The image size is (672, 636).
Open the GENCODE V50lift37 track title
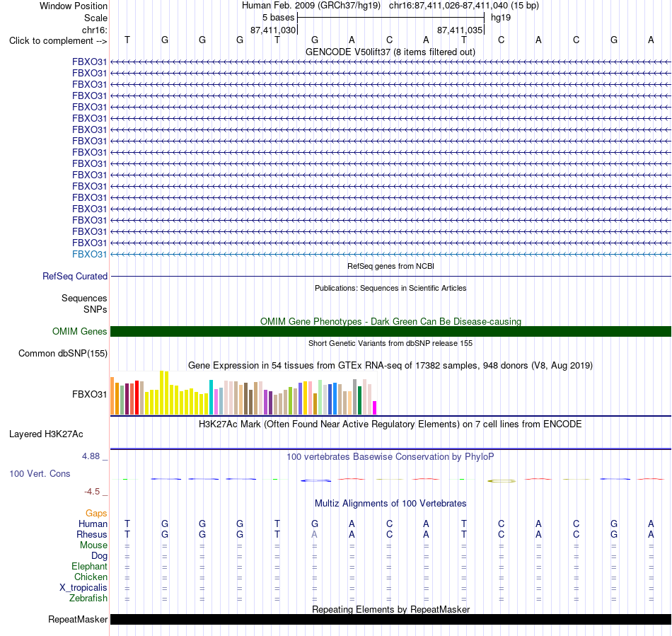(x=390, y=52)
